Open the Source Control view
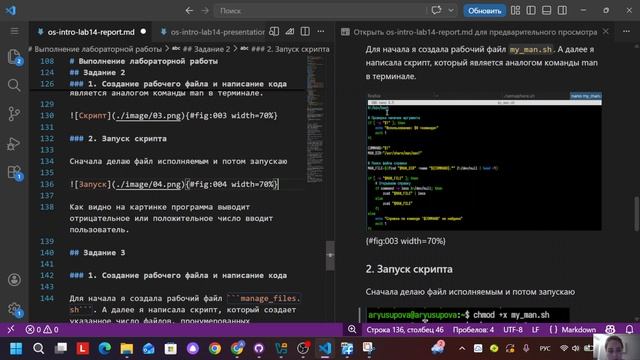The height and width of the screenshot is (360, 640). (14, 114)
